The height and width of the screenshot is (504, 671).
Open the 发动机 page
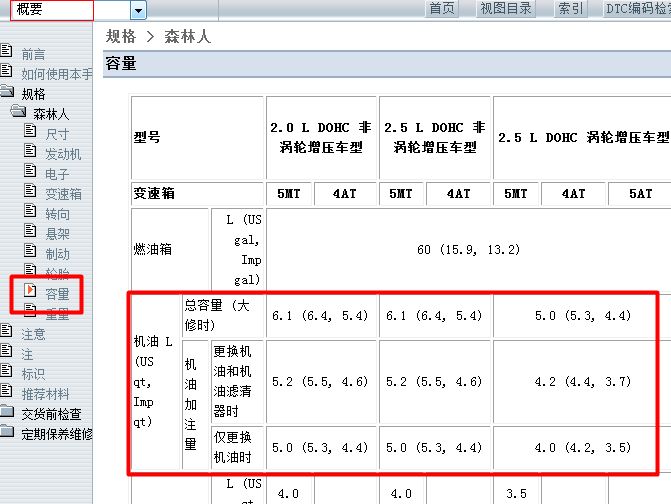pyautogui.click(x=63, y=154)
